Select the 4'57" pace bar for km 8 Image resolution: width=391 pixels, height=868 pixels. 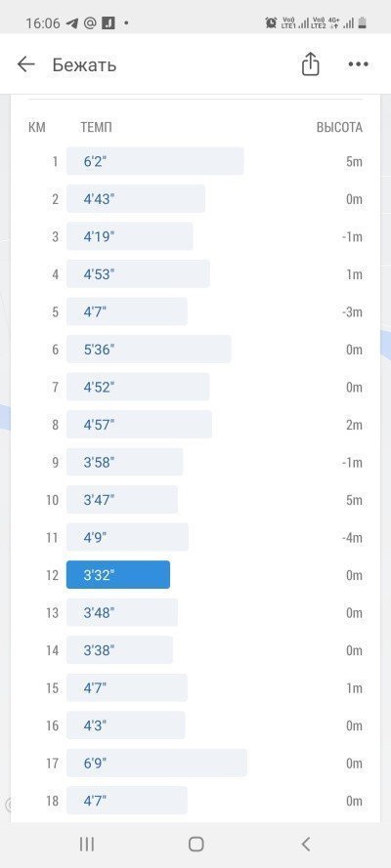pos(139,425)
